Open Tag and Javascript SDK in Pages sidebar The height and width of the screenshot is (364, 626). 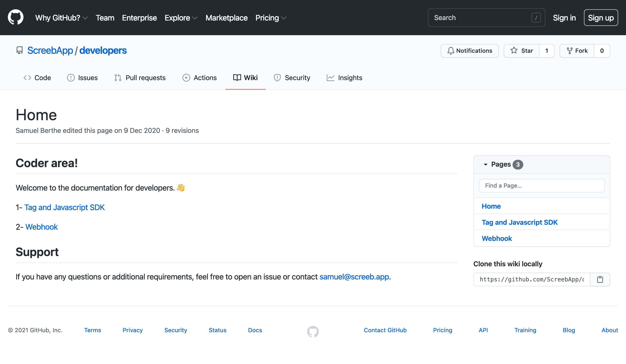point(519,222)
